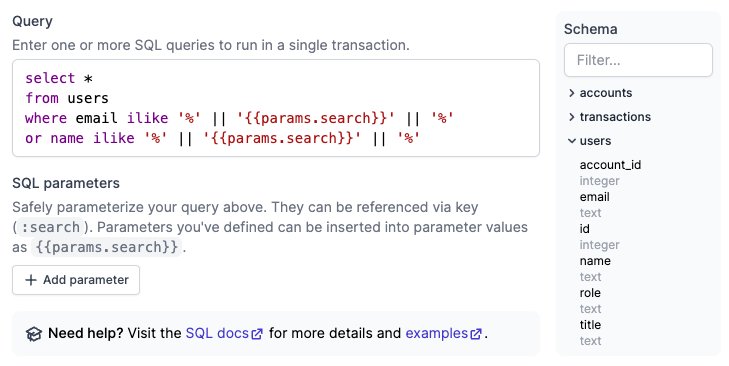
Task: Click the plus icon on Add parameter
Action: pos(31,280)
